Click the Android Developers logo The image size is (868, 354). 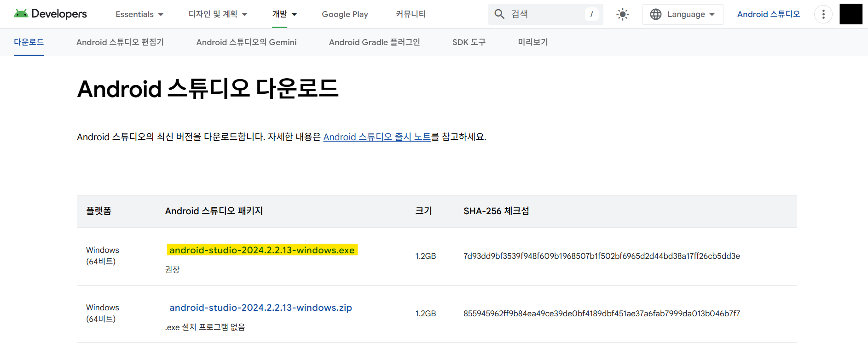tap(50, 14)
